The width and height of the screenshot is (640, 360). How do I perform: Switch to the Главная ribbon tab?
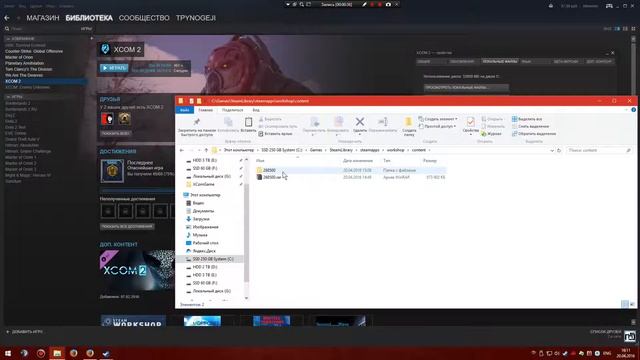(x=205, y=110)
